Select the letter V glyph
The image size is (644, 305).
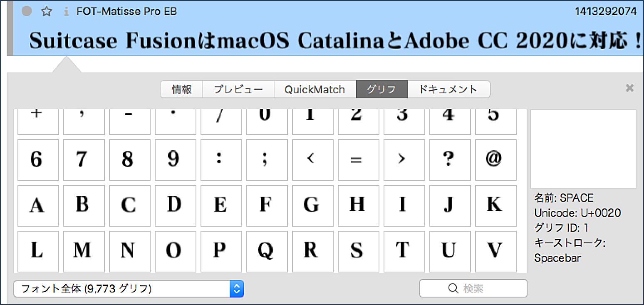[x=496, y=252]
